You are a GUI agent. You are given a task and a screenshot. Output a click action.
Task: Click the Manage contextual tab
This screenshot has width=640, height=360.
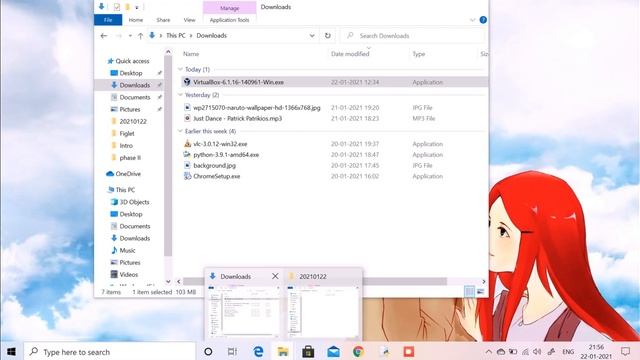point(229,8)
